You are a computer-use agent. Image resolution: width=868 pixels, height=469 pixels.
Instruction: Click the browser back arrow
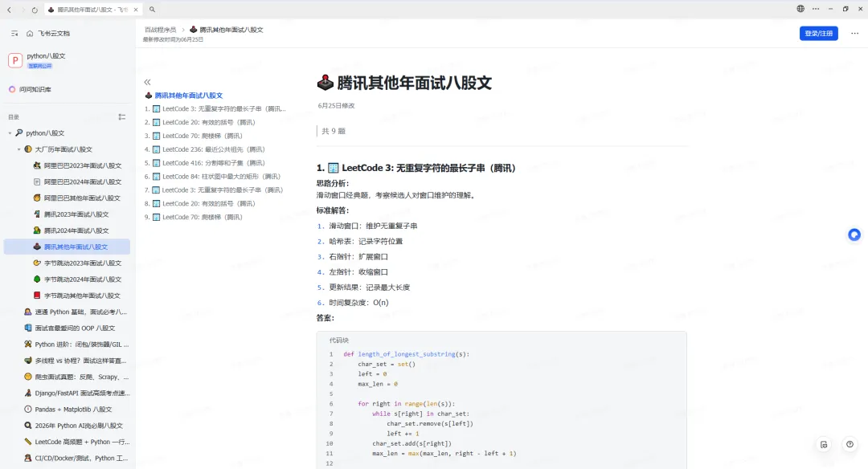click(x=9, y=10)
